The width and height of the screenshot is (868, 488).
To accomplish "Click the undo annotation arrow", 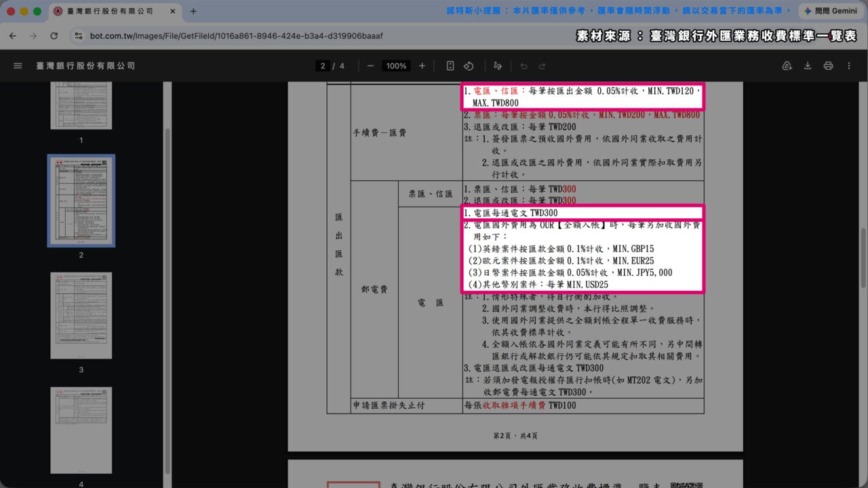I will pyautogui.click(x=524, y=66).
